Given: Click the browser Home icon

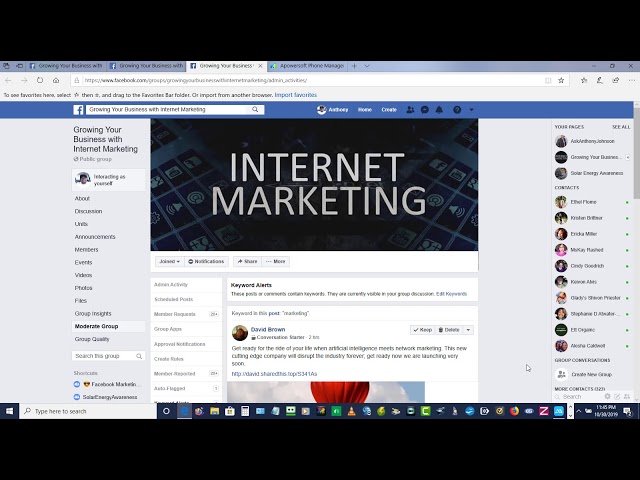Looking at the screenshot, I should click(x=56, y=80).
